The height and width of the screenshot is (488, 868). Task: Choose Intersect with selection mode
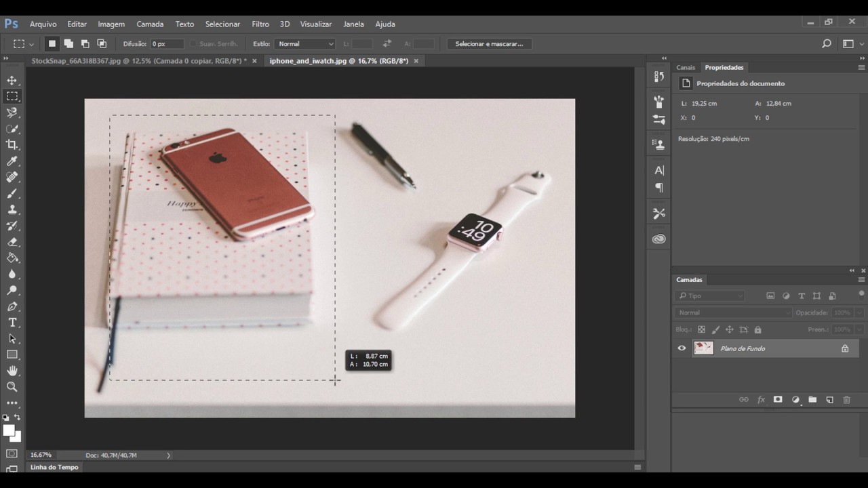102,43
